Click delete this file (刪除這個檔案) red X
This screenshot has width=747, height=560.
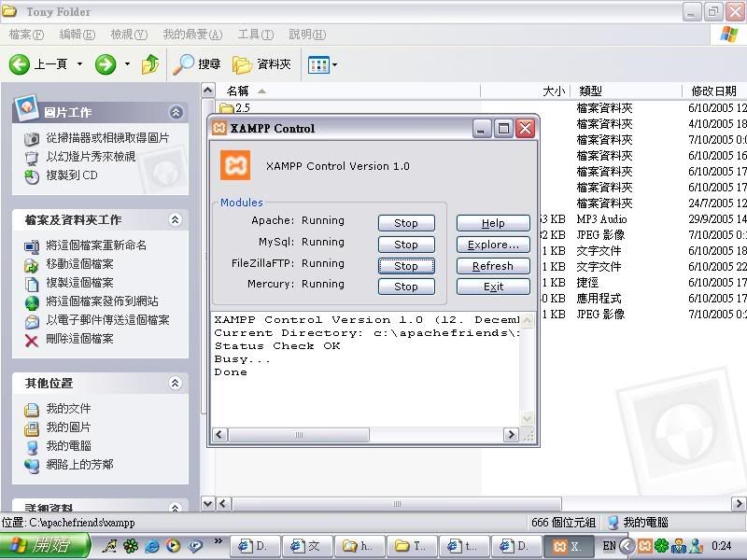[x=32, y=339]
